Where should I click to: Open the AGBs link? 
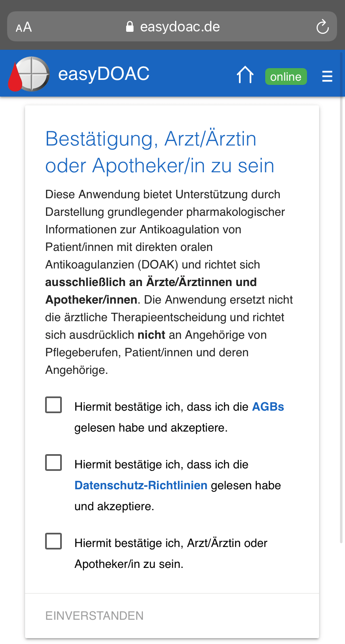pos(268,407)
